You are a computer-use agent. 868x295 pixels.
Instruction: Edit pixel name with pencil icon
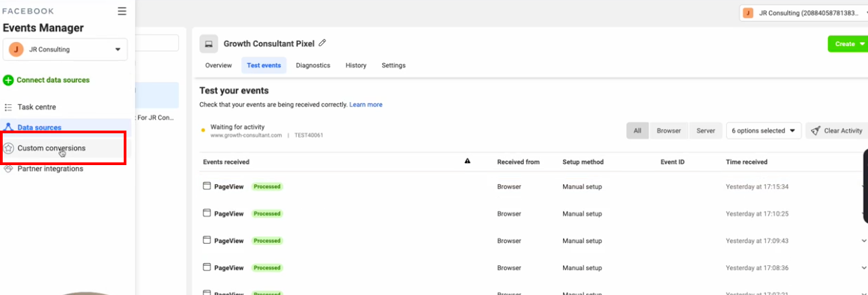coord(322,43)
